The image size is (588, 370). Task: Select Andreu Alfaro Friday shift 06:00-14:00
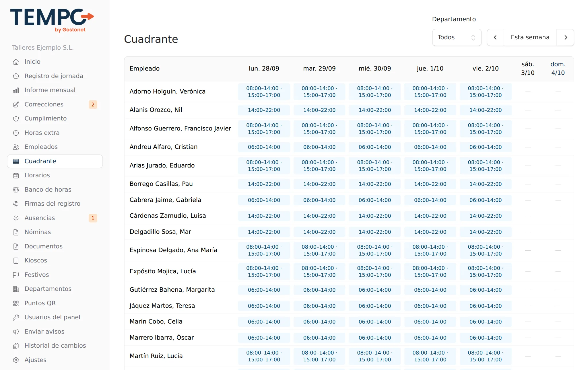coord(486,147)
